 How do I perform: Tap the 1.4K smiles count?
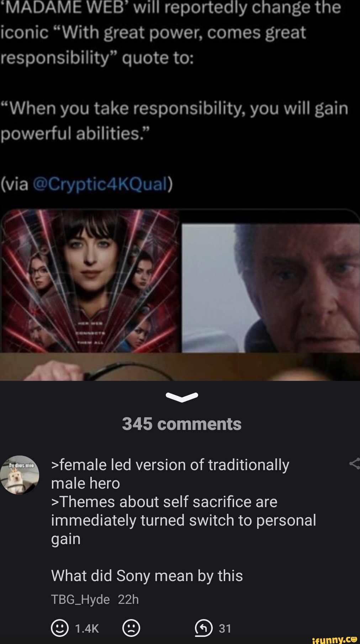pyautogui.click(x=87, y=629)
